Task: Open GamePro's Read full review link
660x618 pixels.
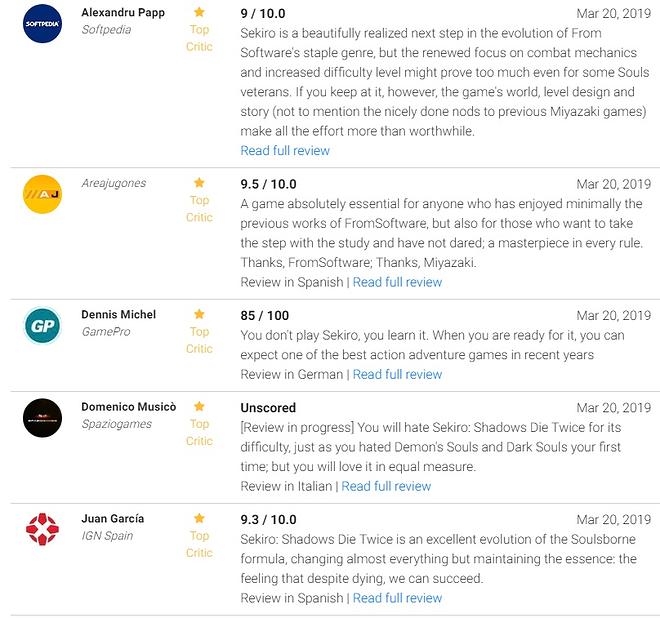Action: [397, 374]
